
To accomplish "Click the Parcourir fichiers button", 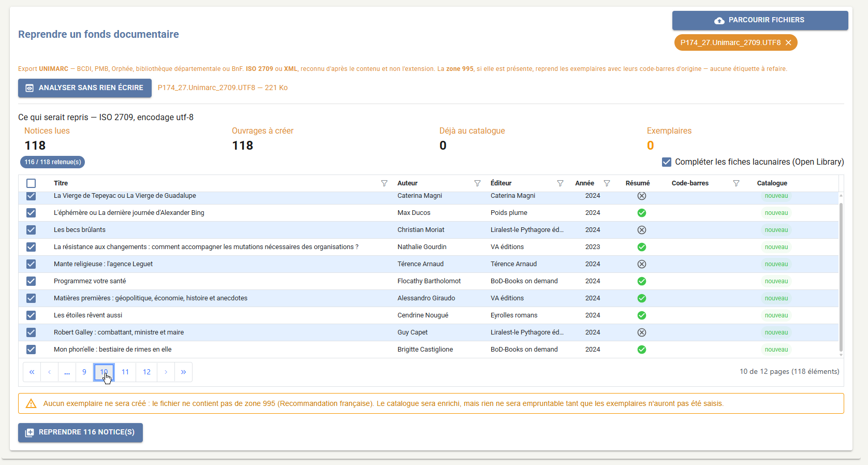I will (760, 20).
